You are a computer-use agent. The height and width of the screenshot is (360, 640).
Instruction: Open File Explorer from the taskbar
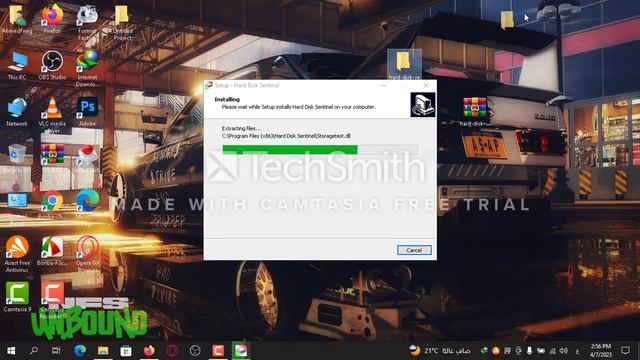click(103, 351)
